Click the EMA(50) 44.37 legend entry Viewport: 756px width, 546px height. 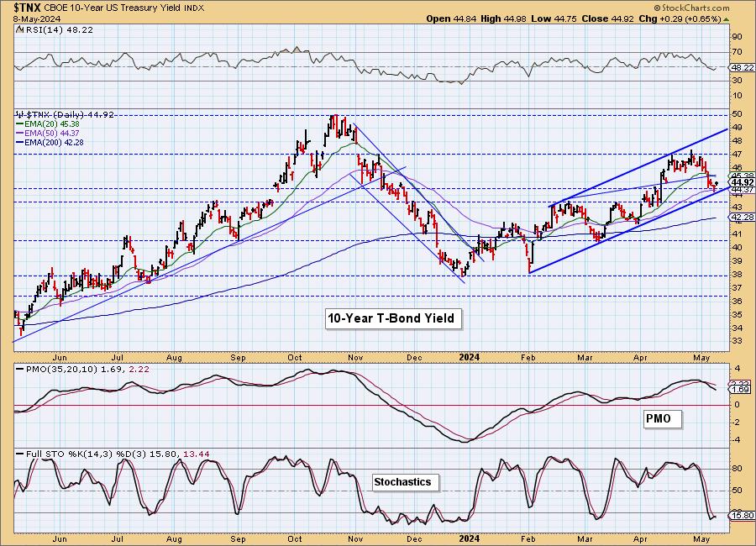tap(48, 133)
